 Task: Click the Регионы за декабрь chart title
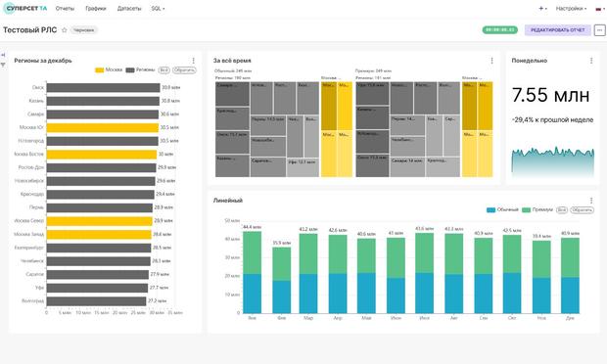43,61
